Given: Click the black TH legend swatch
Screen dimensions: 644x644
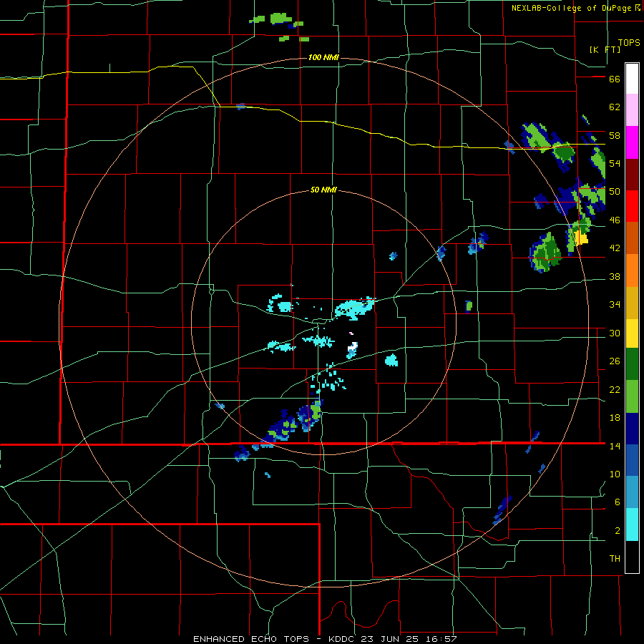Looking at the screenshot, I should click(x=632, y=557).
